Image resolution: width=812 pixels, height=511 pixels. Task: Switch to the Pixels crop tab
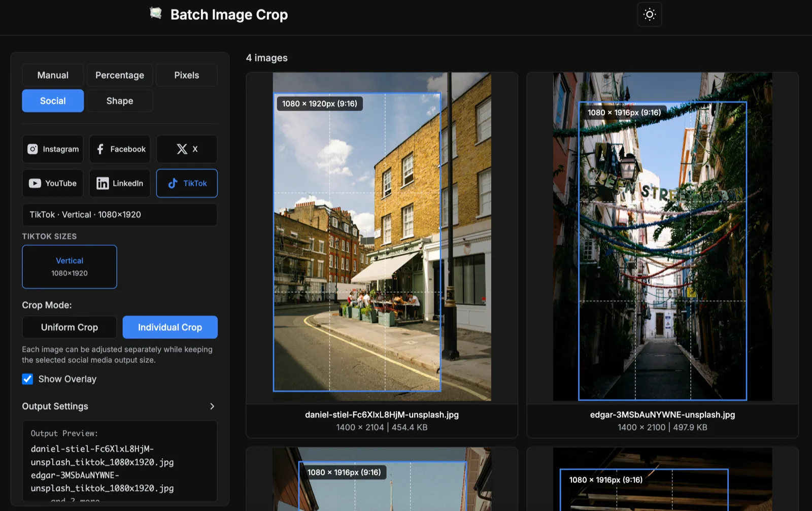click(187, 75)
